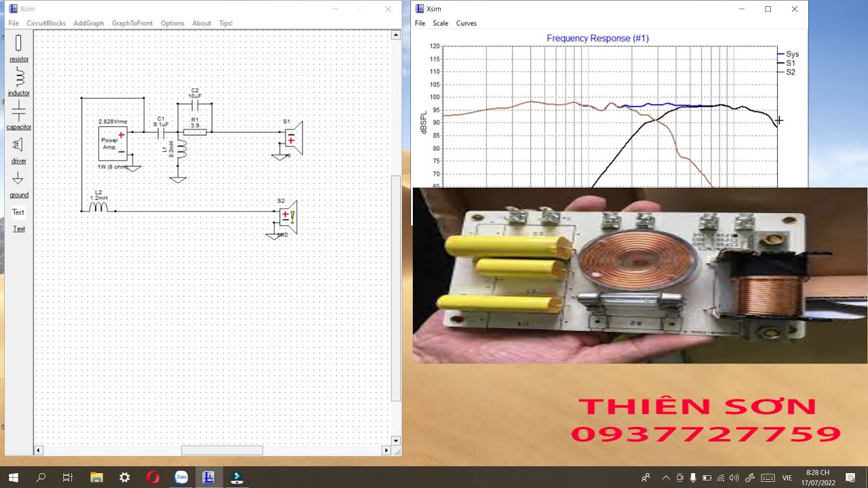Screen dimensions: 868x488
Task: Open Settings gear on the taskbar
Action: [125, 477]
